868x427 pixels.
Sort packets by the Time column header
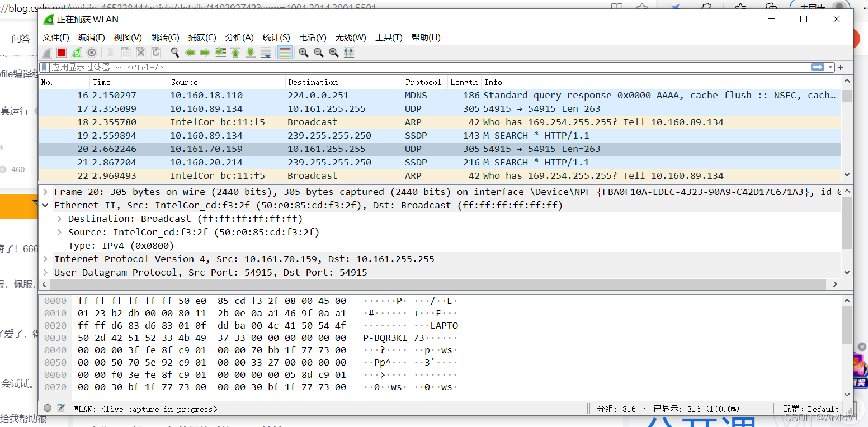(129, 82)
